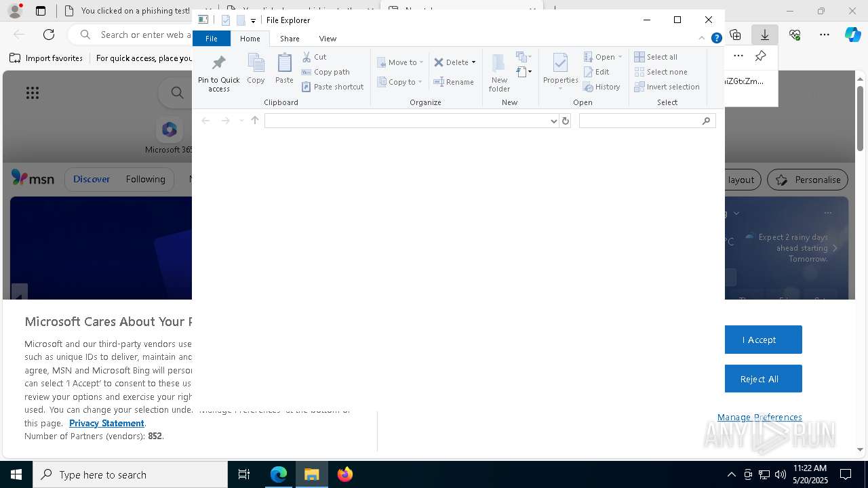The width and height of the screenshot is (868, 488).
Task: Click Select none in the ribbon
Action: [661, 72]
